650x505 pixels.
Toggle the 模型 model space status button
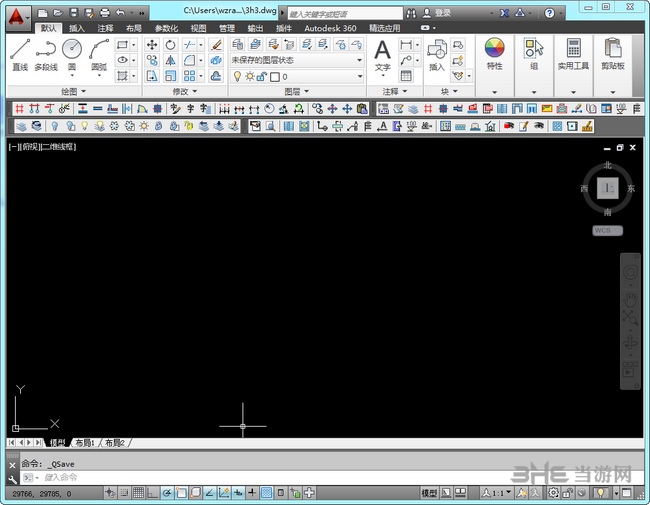pos(429,493)
